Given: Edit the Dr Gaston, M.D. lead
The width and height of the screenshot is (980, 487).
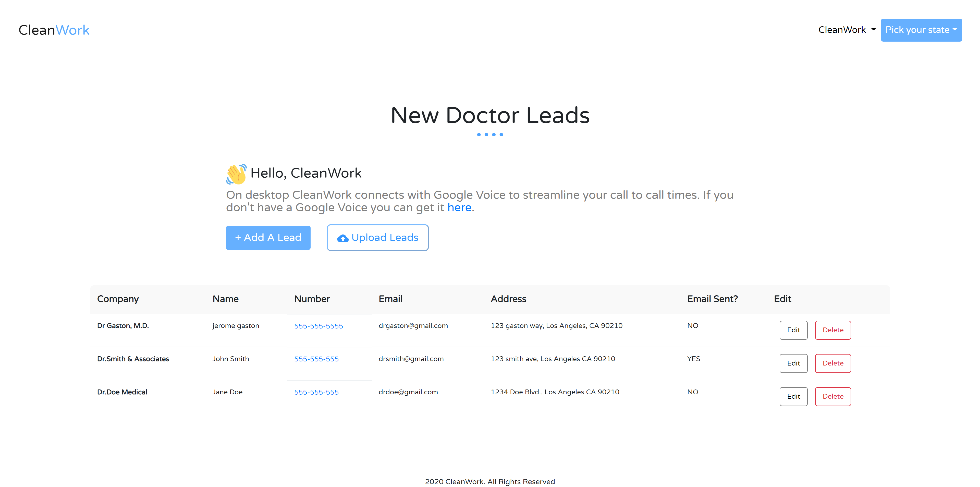Looking at the screenshot, I should coord(793,330).
